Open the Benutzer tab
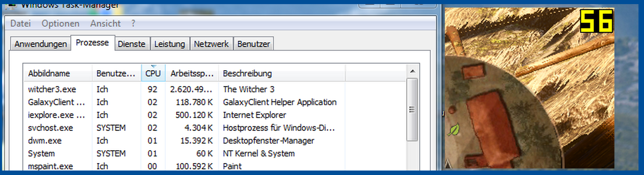 tap(254, 44)
